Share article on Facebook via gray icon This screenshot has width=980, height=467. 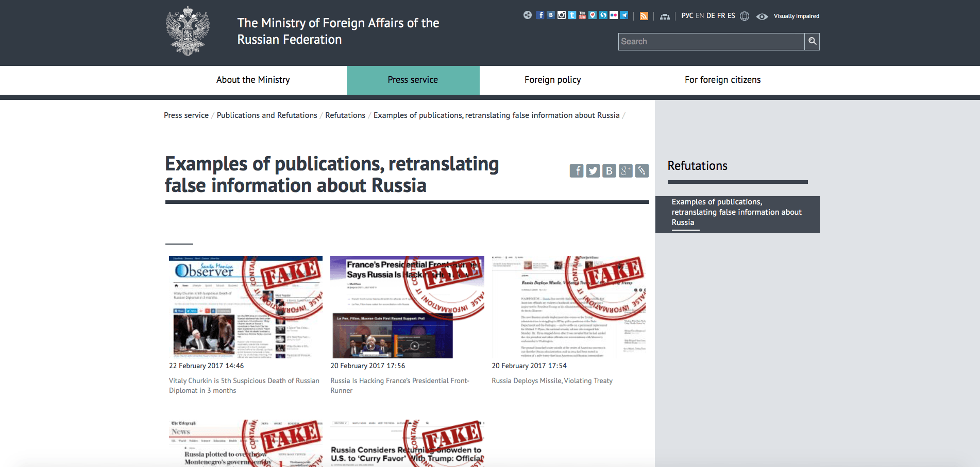577,170
